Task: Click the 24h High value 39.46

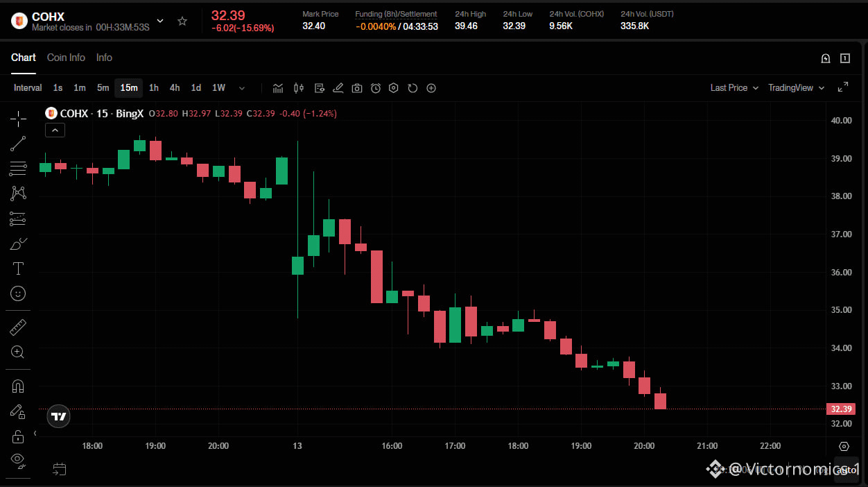Action: click(466, 26)
